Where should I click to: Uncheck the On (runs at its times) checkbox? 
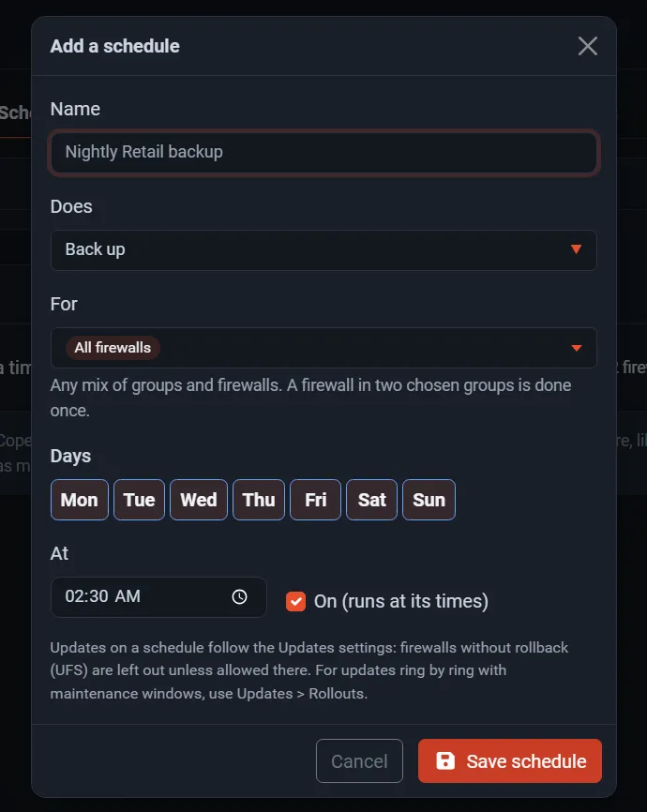click(295, 601)
